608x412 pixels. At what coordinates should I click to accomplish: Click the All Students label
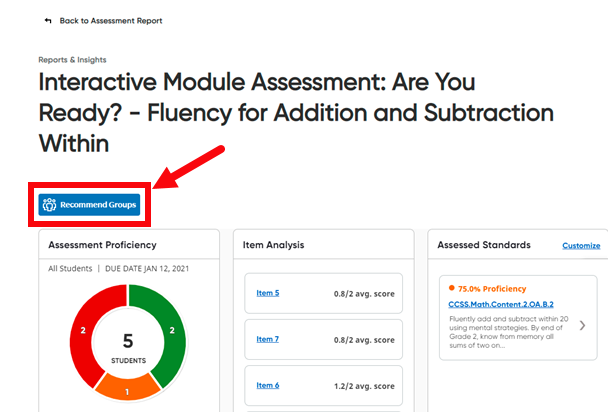70,269
